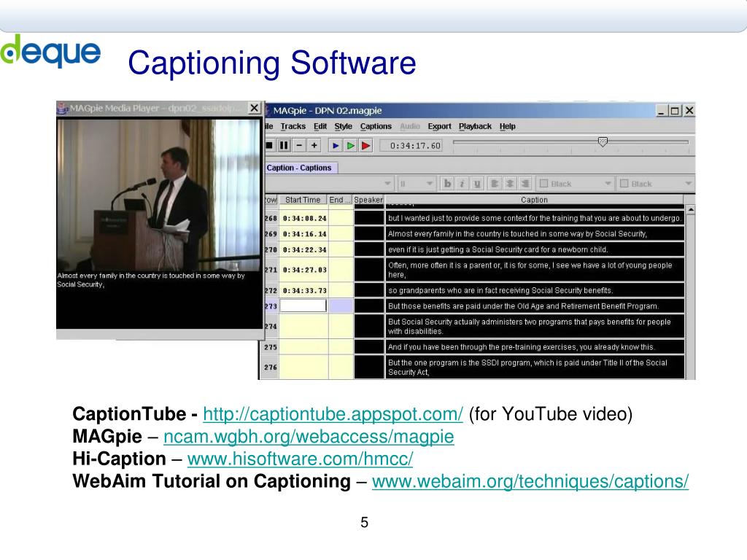Maximize the MAGpie DPN 02.magpie window
This screenshot has height=560, width=747.
click(675, 111)
